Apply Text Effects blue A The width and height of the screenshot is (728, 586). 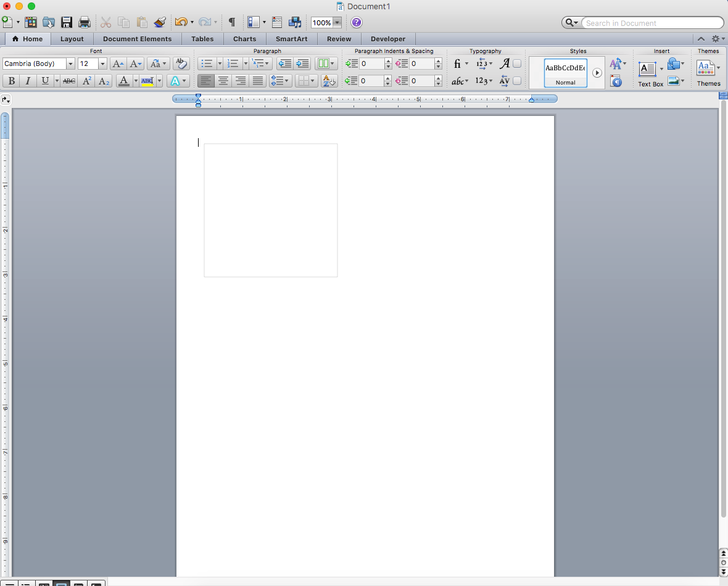click(175, 81)
